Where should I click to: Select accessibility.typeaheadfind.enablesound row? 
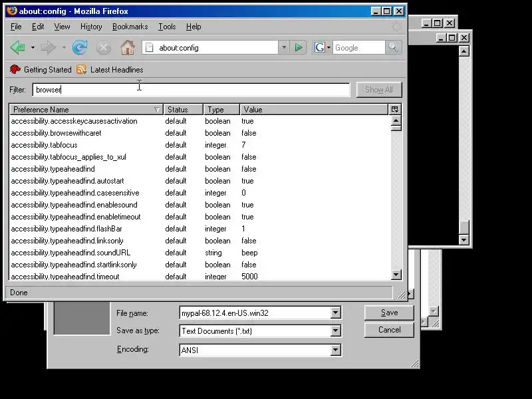[x=200, y=205]
